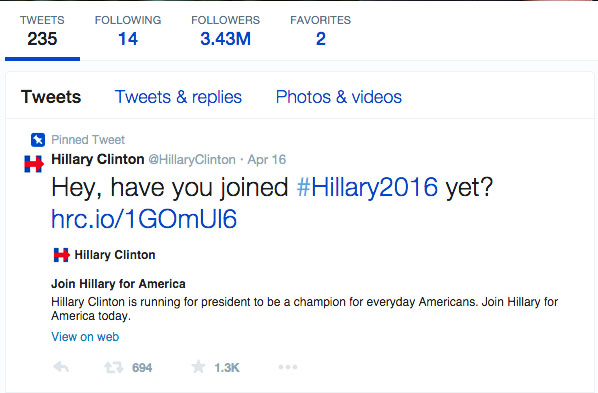
Task: Click the Apr 16 tweet timestamp
Action: (267, 159)
